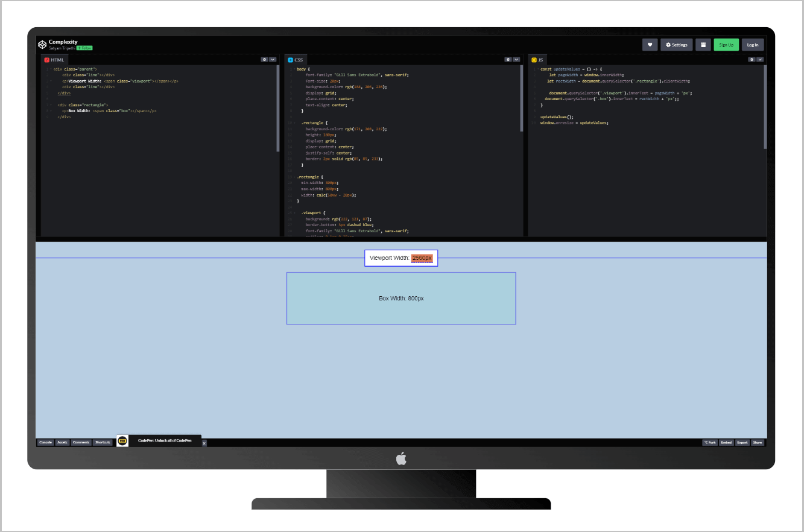Open the Comments panel

(81, 442)
